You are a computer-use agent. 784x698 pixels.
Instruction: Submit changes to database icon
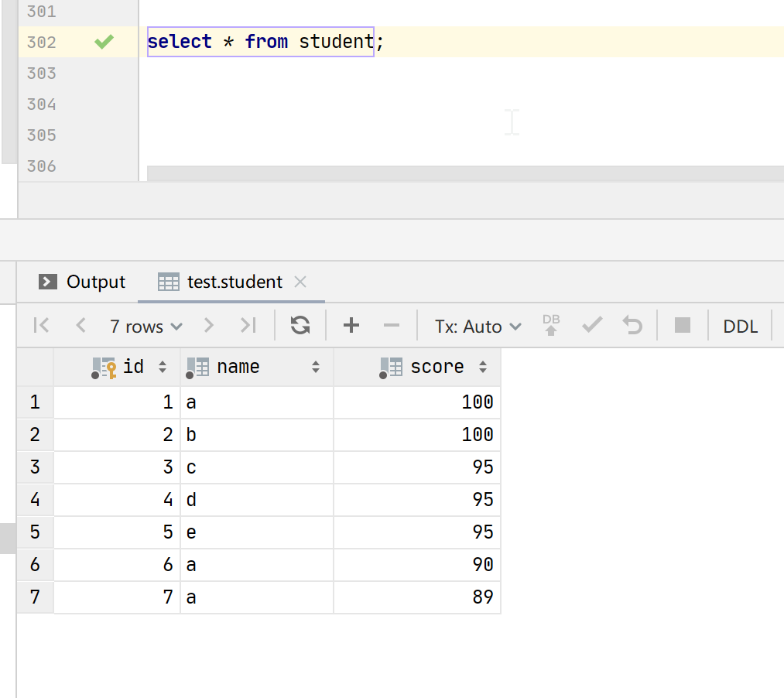click(551, 326)
